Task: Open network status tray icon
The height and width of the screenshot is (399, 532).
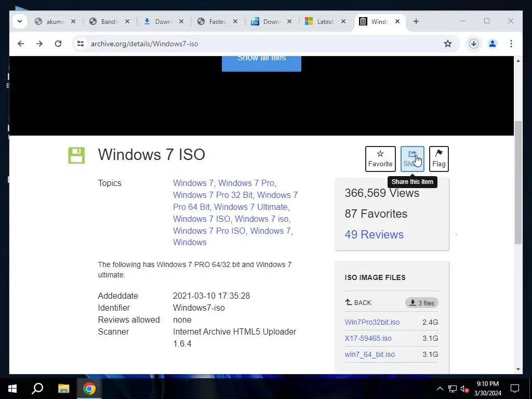Action: pyautogui.click(x=453, y=389)
